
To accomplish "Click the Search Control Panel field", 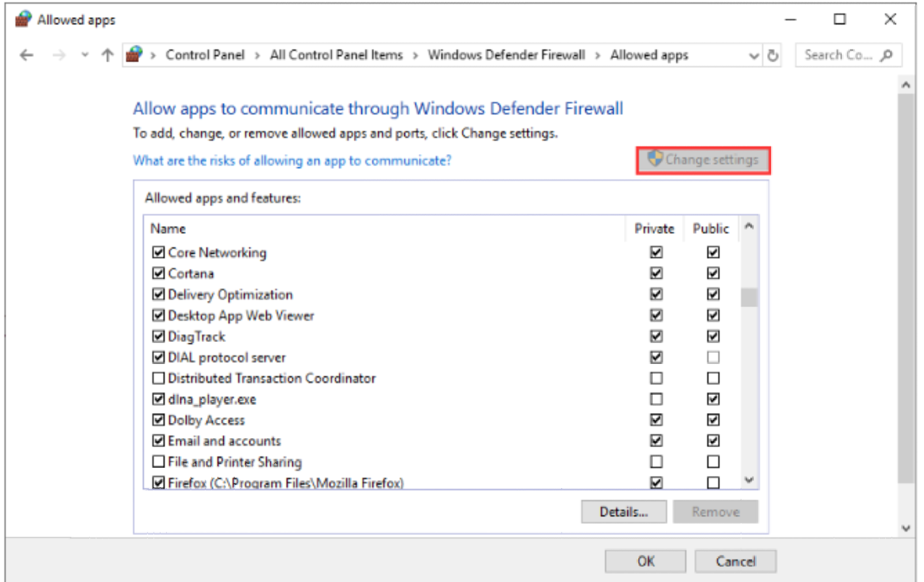I will pyautogui.click(x=848, y=55).
